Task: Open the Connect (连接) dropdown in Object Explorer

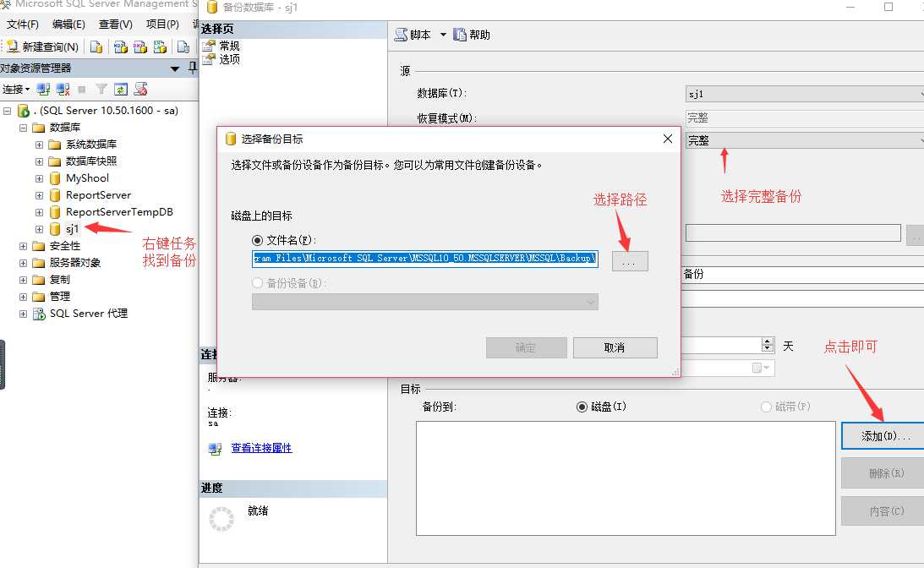Action: tap(16, 89)
